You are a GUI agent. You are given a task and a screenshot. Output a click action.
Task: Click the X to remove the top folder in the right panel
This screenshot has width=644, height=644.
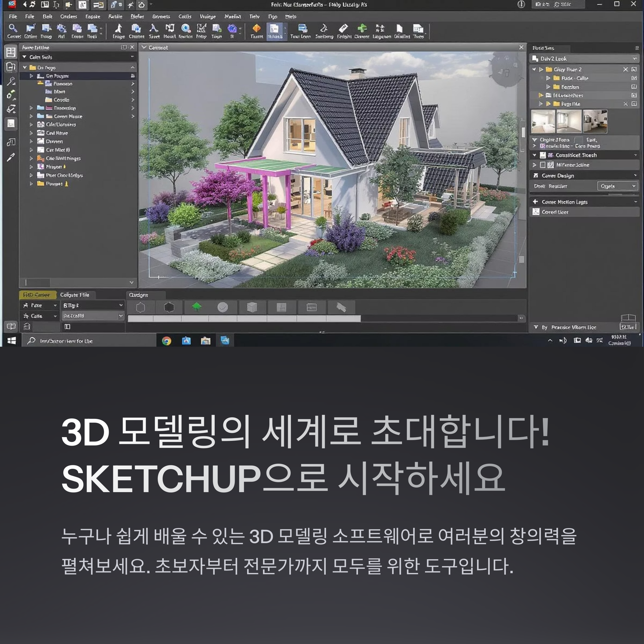[x=625, y=70]
